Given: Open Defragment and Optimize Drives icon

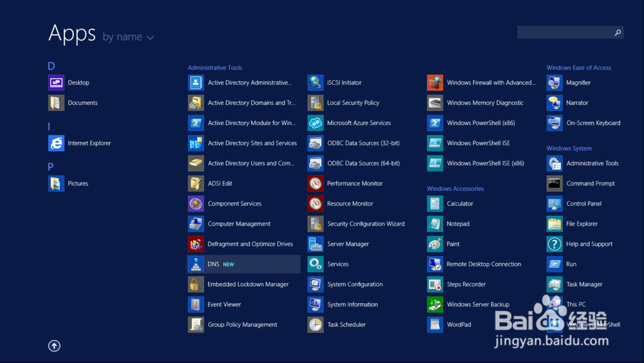Looking at the screenshot, I should (x=196, y=244).
